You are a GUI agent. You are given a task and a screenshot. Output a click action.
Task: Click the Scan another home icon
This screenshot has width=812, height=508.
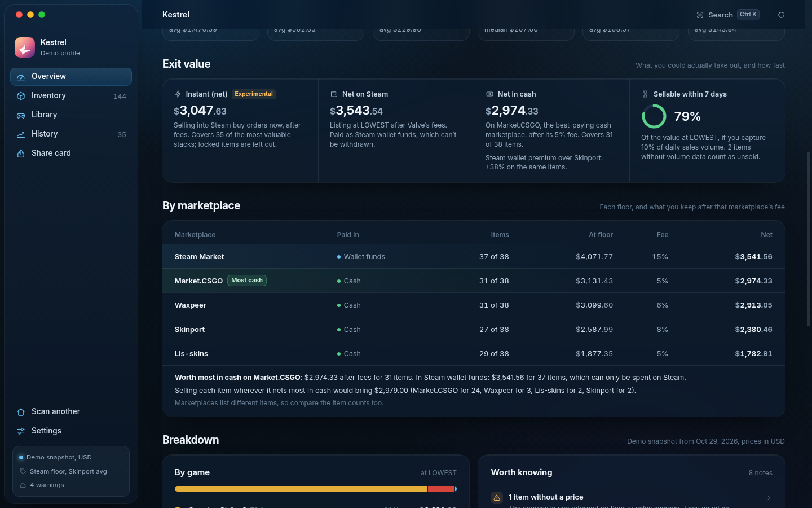[21, 412]
